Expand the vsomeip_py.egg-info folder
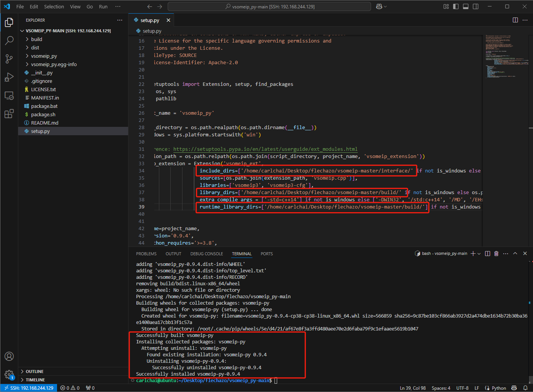The image size is (533, 392). (73, 64)
